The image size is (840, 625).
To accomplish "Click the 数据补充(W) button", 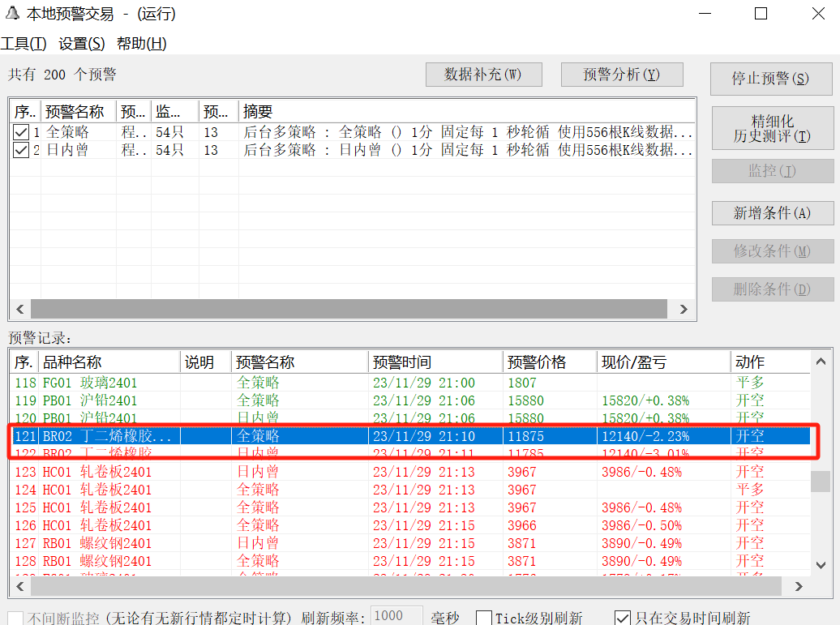I will pos(484,75).
